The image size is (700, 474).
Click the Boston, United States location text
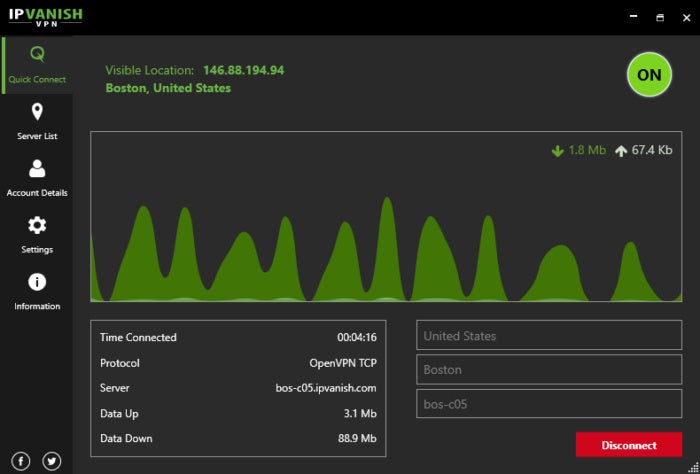[x=168, y=88]
